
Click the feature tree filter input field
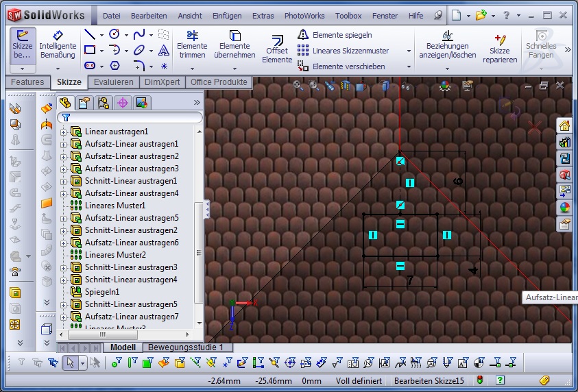point(134,118)
